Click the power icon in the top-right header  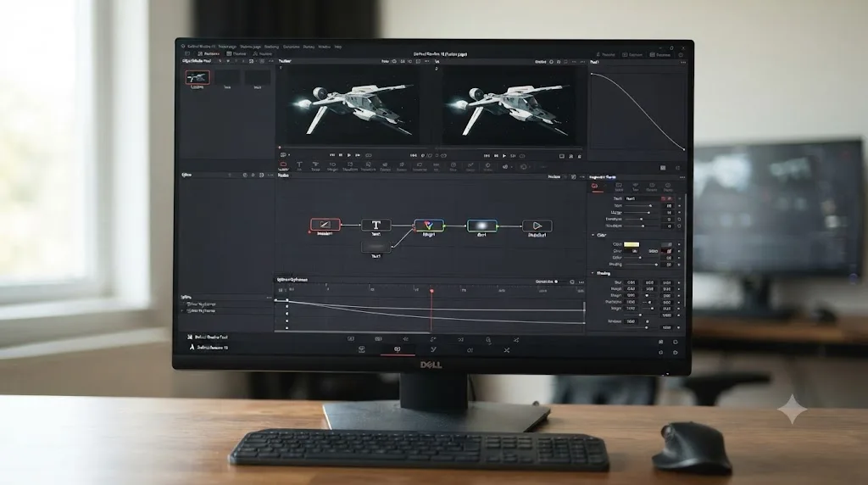(x=681, y=55)
